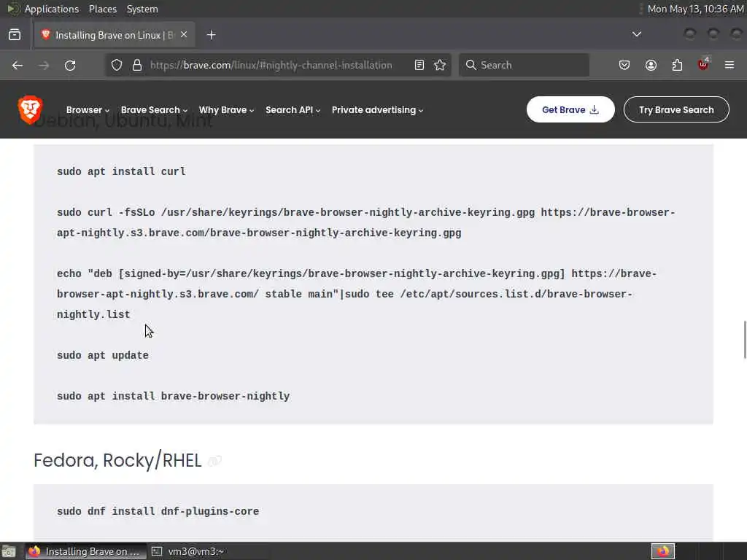Click the 'nightly.list' text line

(x=93, y=315)
